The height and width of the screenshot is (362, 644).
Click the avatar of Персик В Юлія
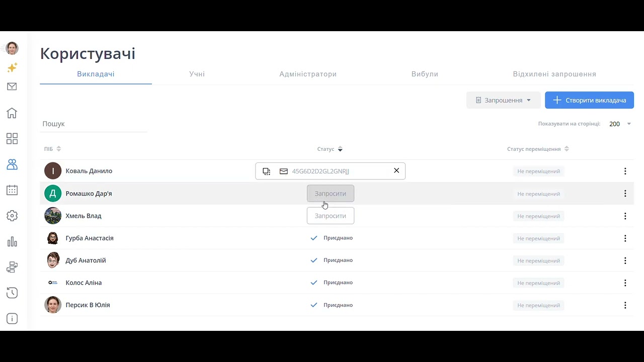pos(53,305)
